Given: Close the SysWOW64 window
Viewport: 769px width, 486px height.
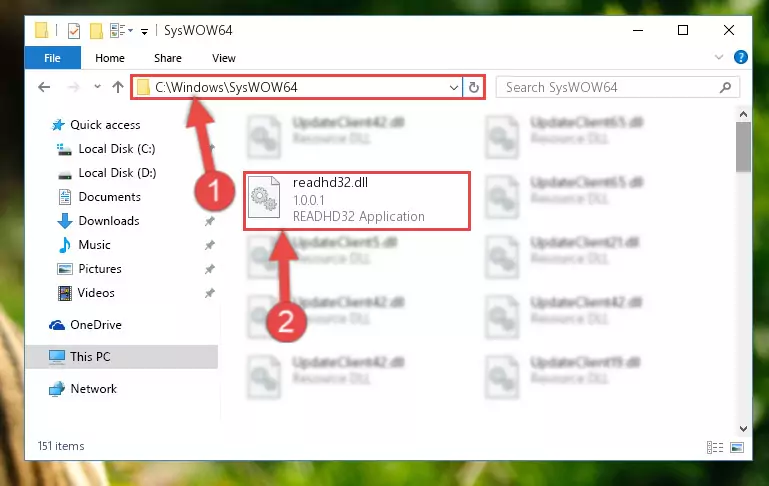Looking at the screenshot, I should click(x=729, y=30).
